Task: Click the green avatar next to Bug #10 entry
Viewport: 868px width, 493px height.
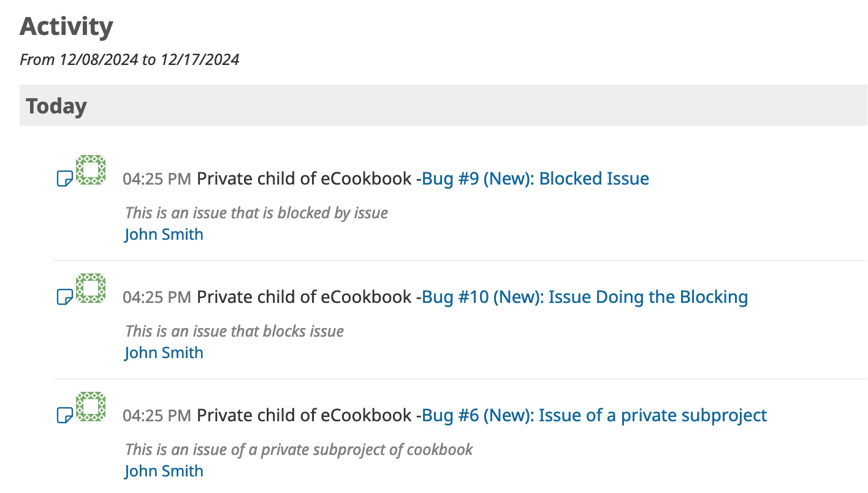Action: pyautogui.click(x=91, y=288)
